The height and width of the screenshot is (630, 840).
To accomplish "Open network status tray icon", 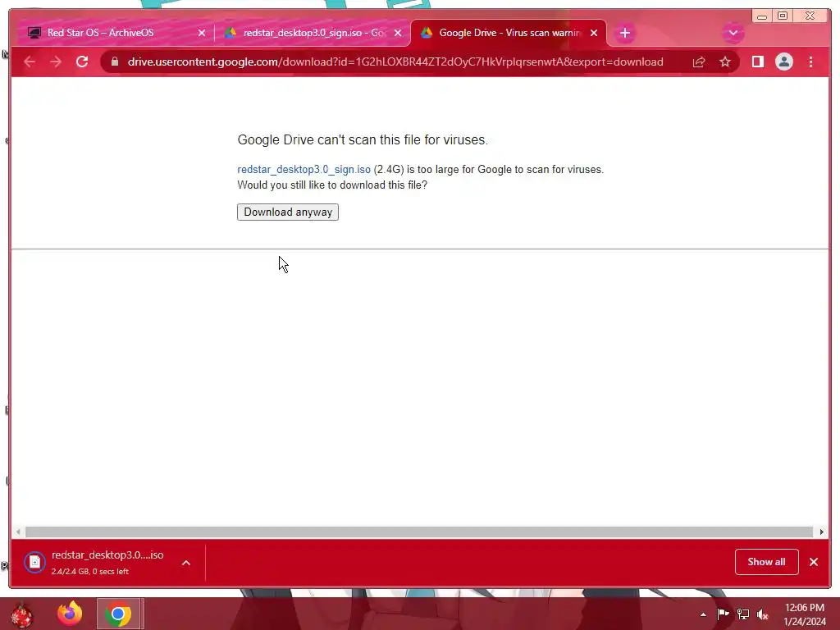I will click(x=743, y=614).
